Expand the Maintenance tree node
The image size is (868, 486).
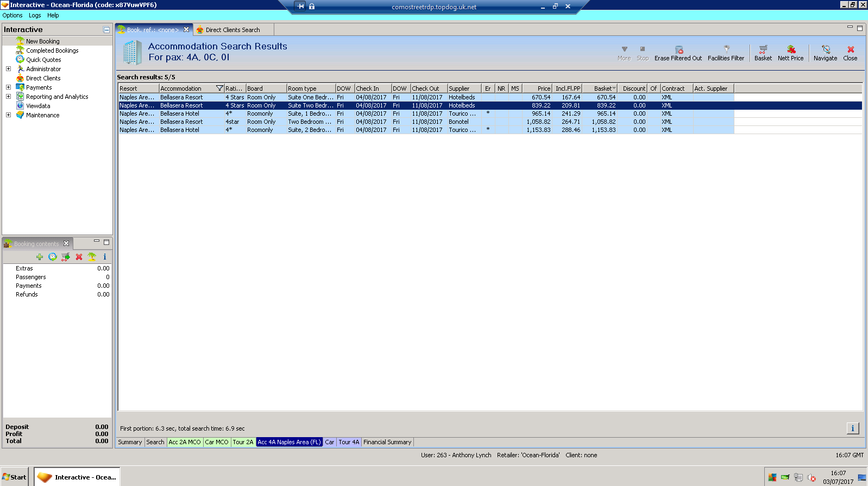point(8,115)
